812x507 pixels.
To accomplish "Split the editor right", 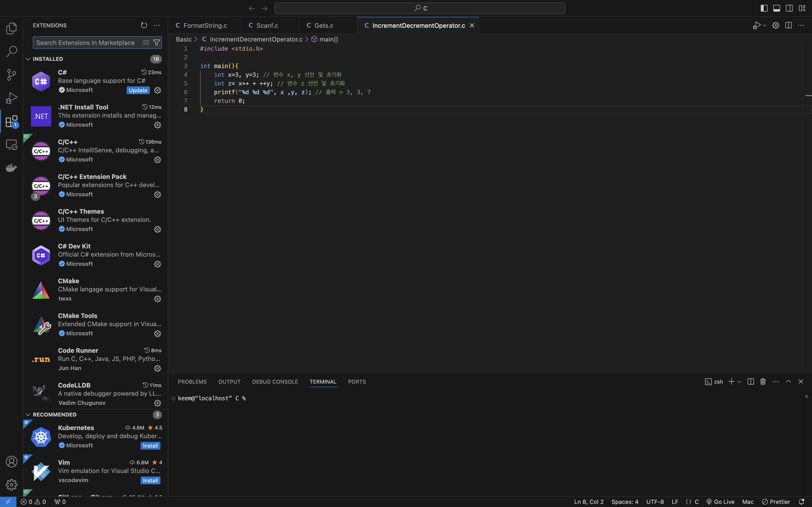I will click(x=788, y=26).
